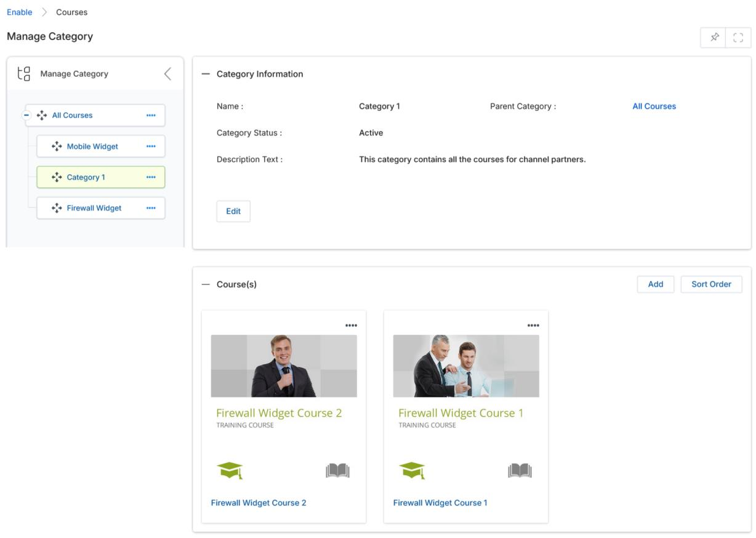
Task: Click the Manage Category page heading
Action: coord(50,36)
